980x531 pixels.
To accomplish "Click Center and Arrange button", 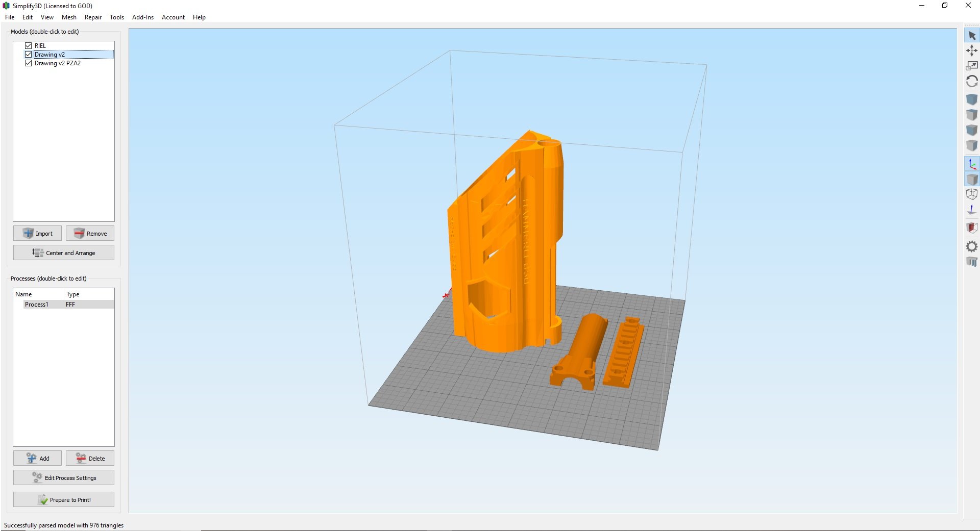I will [64, 252].
